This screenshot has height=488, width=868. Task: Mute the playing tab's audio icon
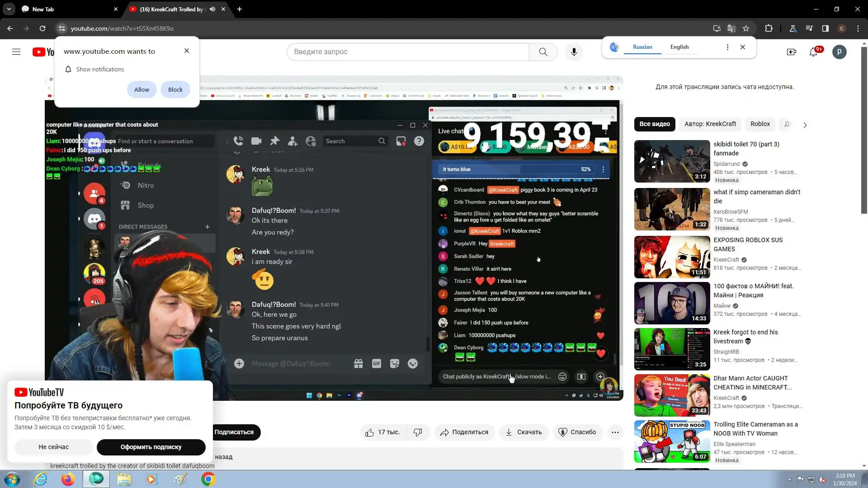point(212,9)
